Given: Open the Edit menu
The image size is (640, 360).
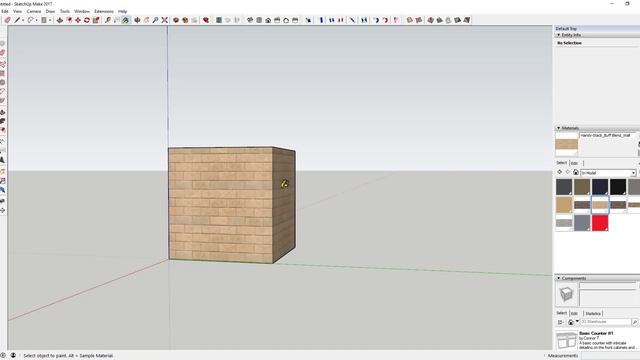Looking at the screenshot, I should click(5, 11).
